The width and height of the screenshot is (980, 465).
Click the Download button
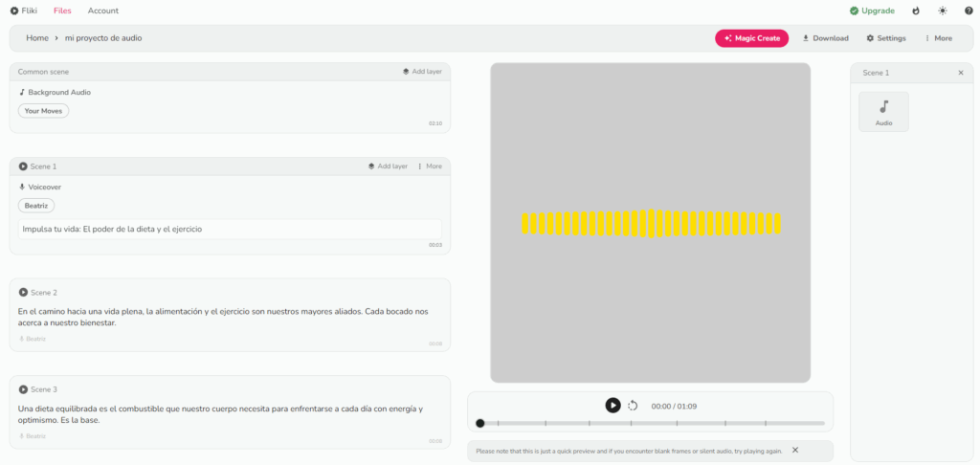point(825,38)
